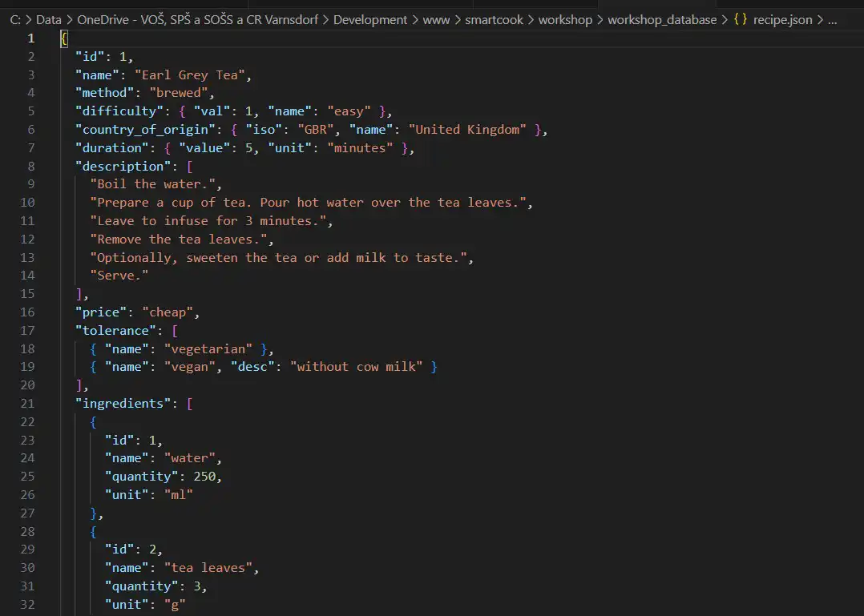Click the "desc" key on line 19
This screenshot has width=864, height=616.
point(252,367)
